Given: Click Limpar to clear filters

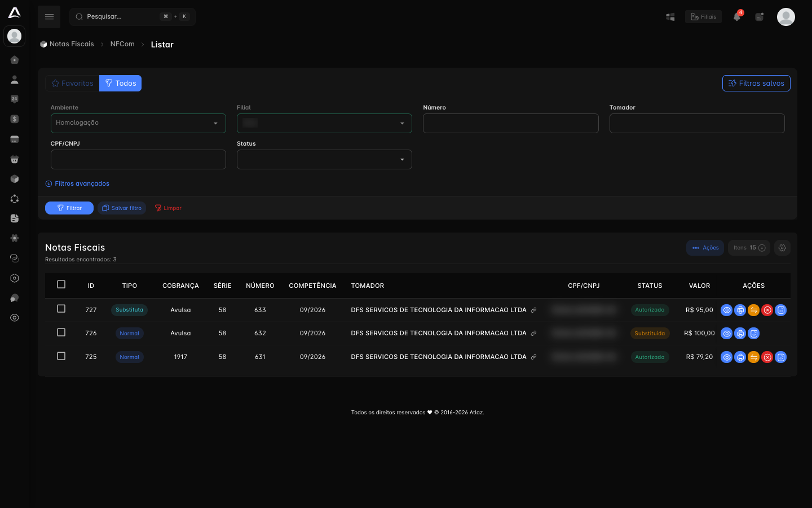Looking at the screenshot, I should point(168,208).
